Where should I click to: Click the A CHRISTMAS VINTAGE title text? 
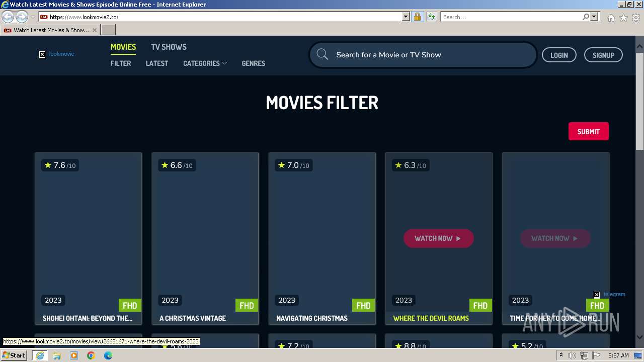point(193,318)
